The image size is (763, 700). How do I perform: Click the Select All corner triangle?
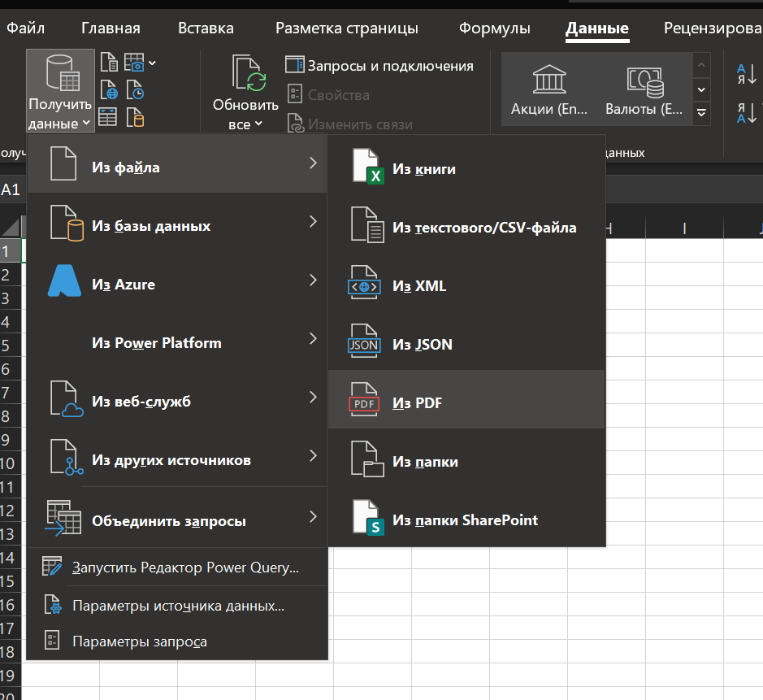pyautogui.click(x=11, y=226)
